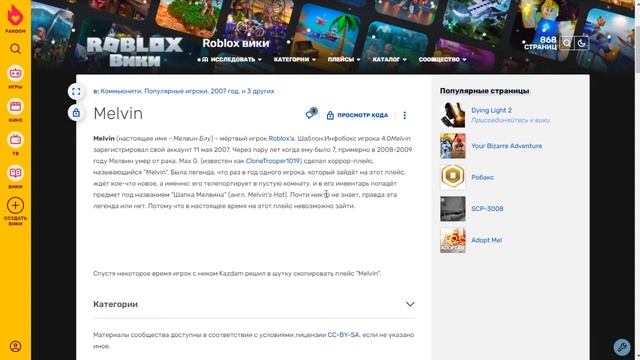This screenshot has width=640, height=360.
Task: Expand page to full width icon
Action: (76, 91)
